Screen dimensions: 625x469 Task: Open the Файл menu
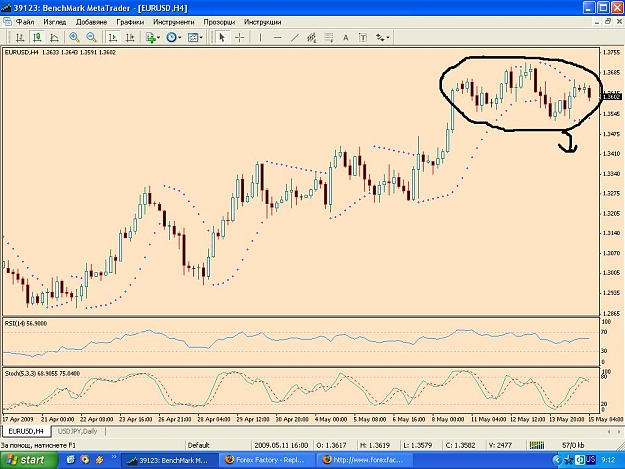pos(25,22)
